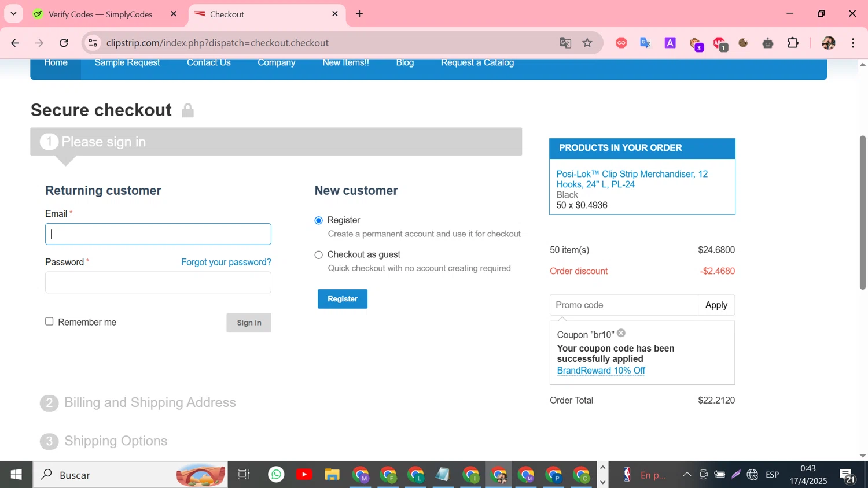Close the Verify Codes tab

[174, 14]
